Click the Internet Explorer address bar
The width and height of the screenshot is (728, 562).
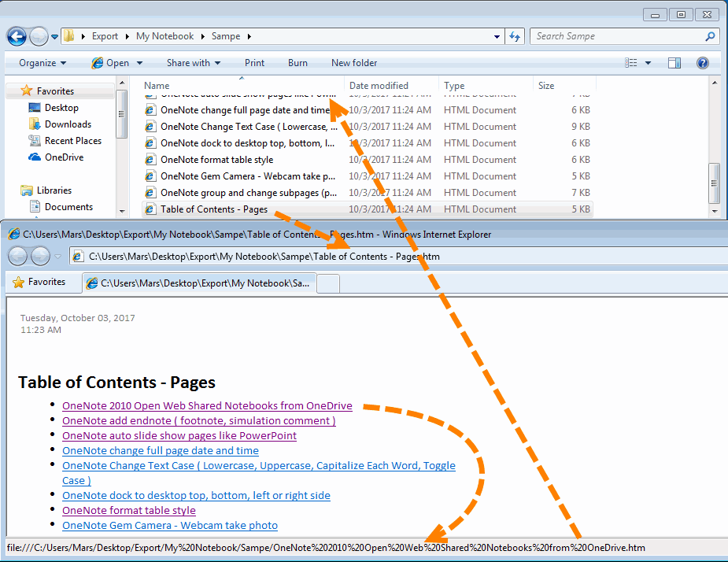[398, 257]
